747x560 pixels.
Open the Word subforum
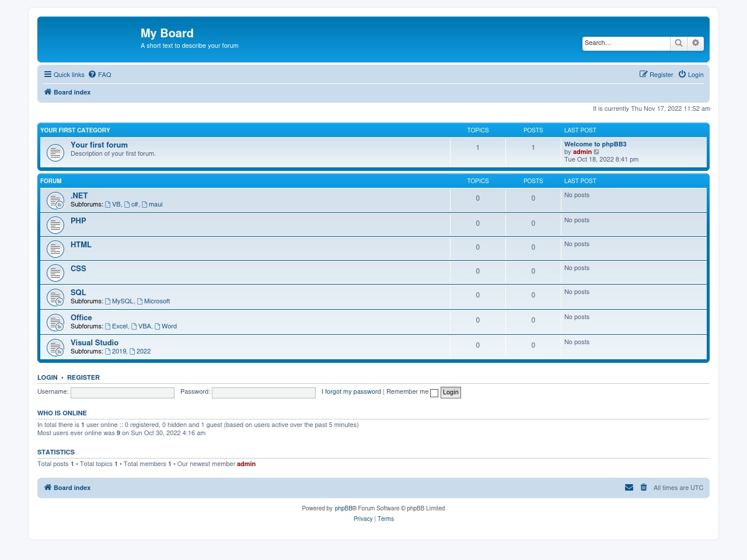[166, 326]
